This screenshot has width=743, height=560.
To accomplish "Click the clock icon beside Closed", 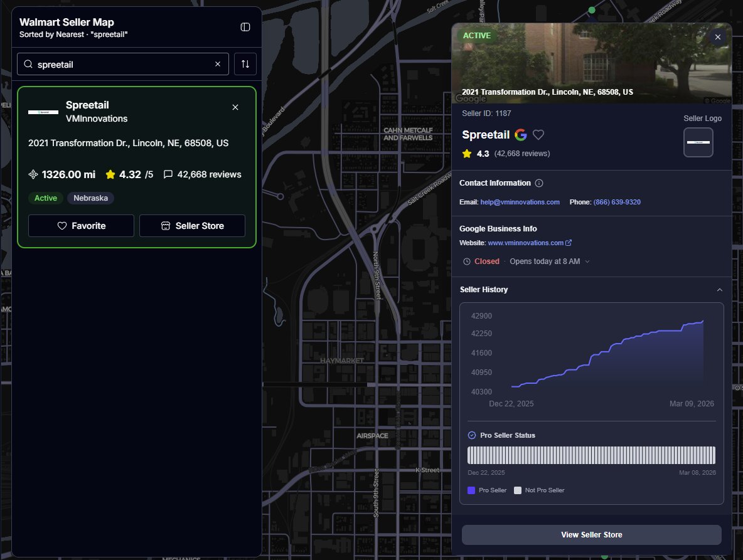I will 467,262.
